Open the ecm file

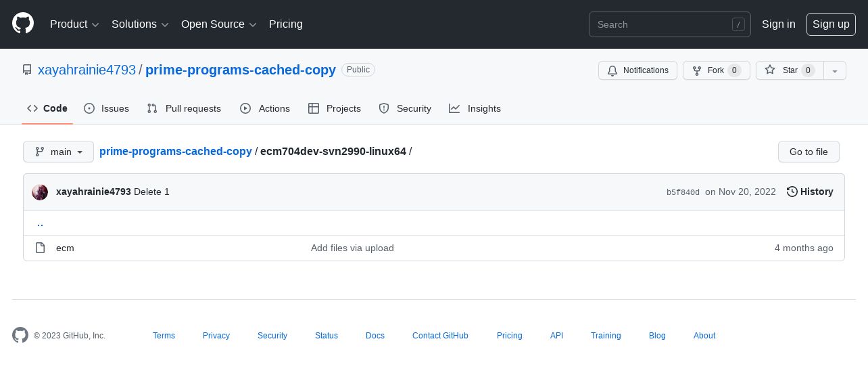tap(65, 248)
